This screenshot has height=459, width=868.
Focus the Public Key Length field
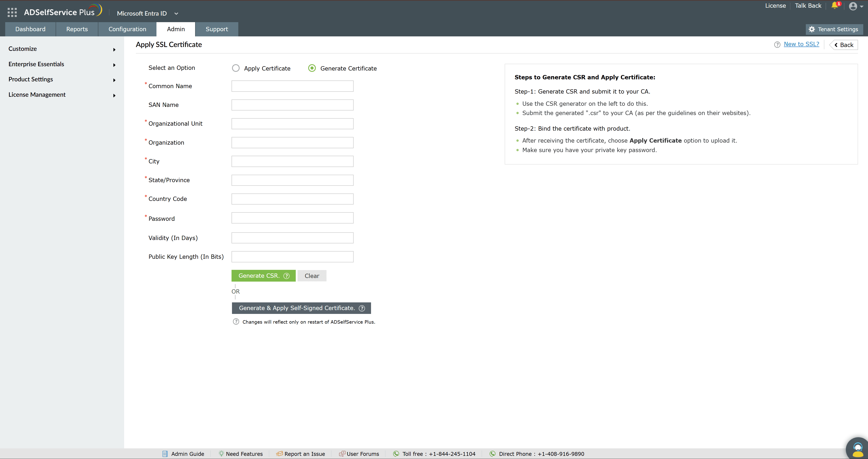(293, 257)
